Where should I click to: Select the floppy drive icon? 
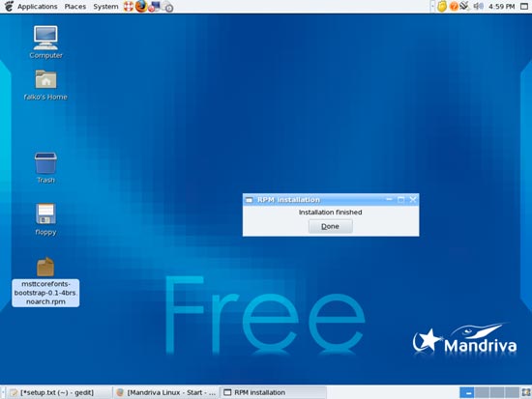pyautogui.click(x=45, y=214)
